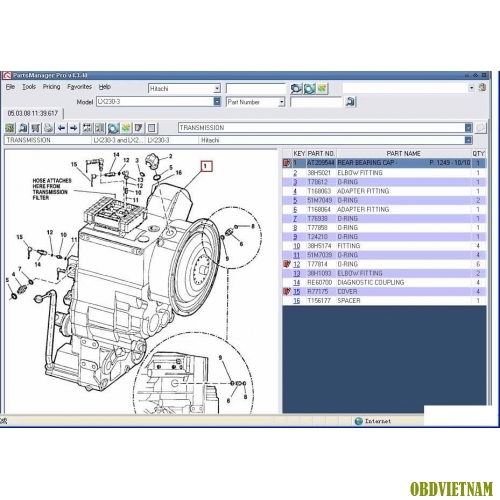This screenshot has width=500, height=500.
Task: Expand the Model LX230-3 dropdown arrow
Action: point(217,101)
